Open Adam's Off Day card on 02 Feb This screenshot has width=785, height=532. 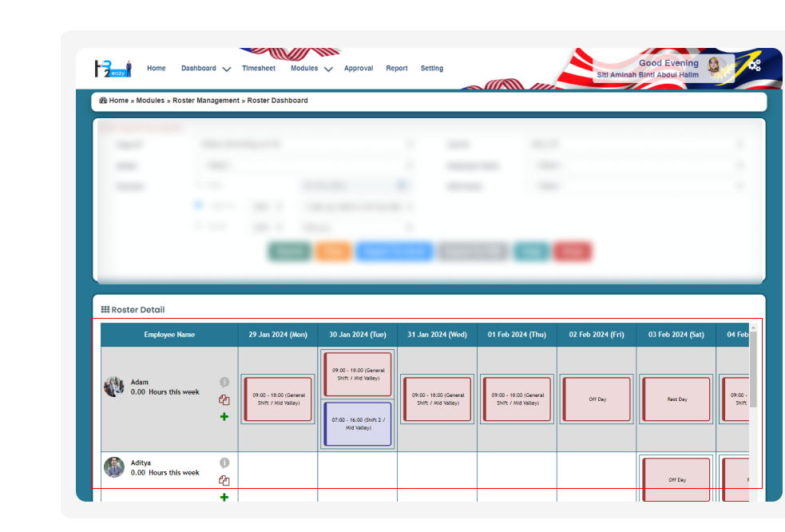(597, 399)
